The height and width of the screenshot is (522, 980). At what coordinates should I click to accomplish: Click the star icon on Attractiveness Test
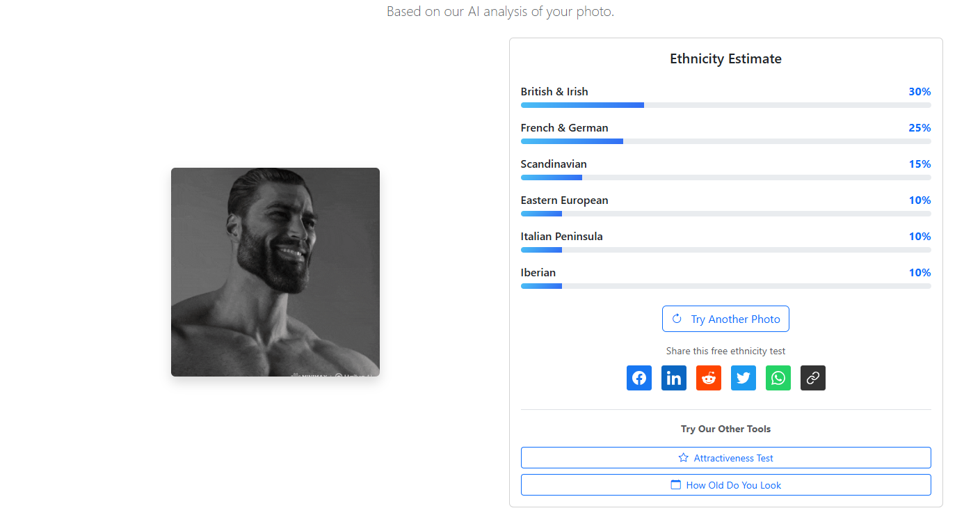point(683,458)
